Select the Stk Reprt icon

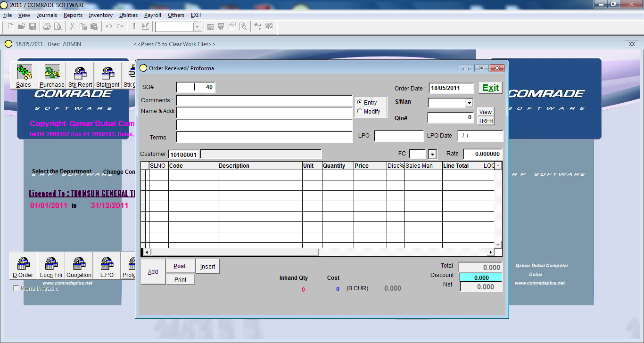point(80,74)
